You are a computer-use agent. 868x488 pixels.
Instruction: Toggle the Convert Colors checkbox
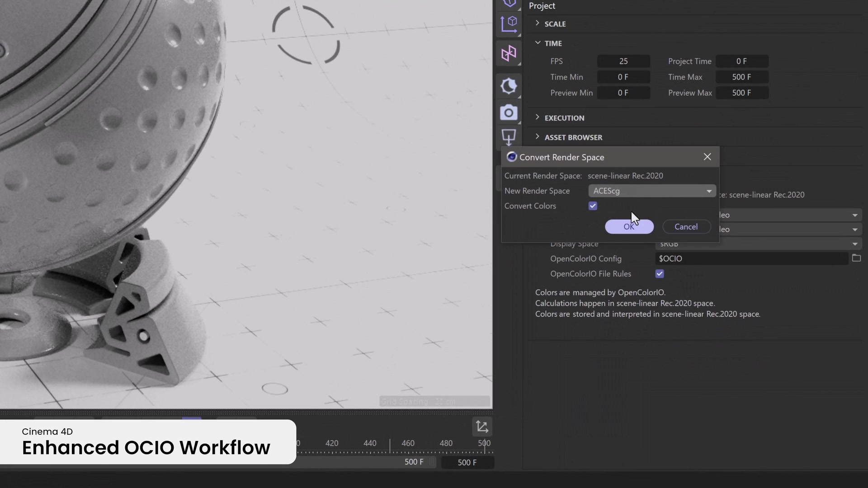(593, 206)
